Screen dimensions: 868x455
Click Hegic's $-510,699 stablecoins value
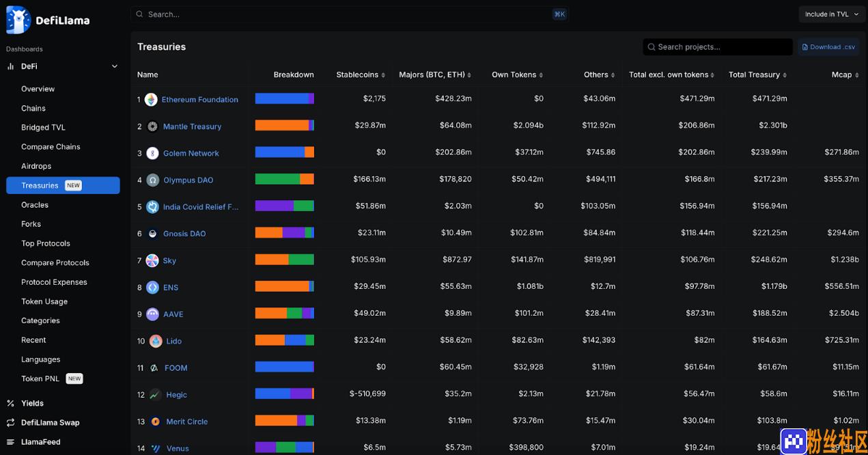[367, 395]
